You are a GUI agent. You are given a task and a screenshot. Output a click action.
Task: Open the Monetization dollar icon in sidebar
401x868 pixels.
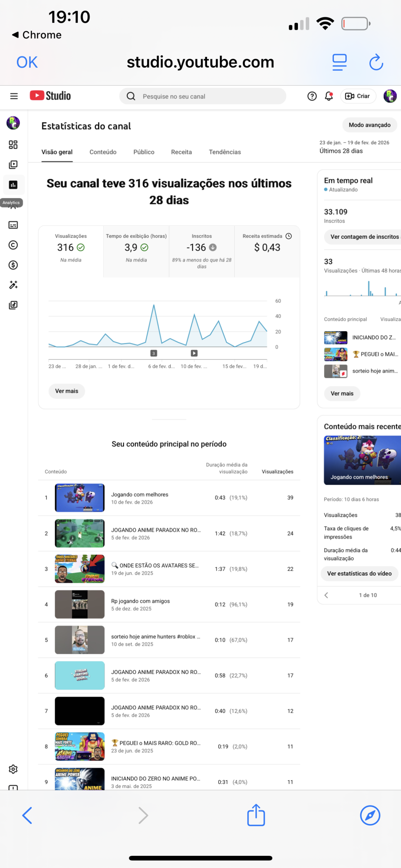[x=13, y=265]
